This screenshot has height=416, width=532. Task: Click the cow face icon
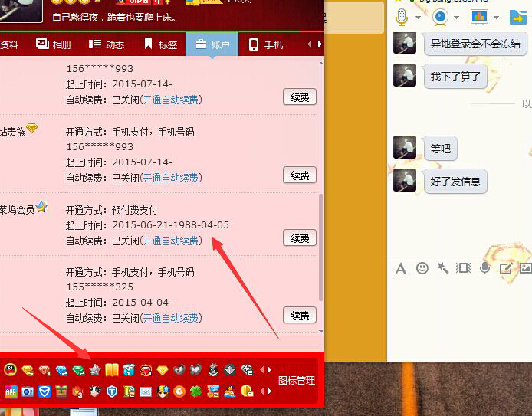click(x=95, y=391)
